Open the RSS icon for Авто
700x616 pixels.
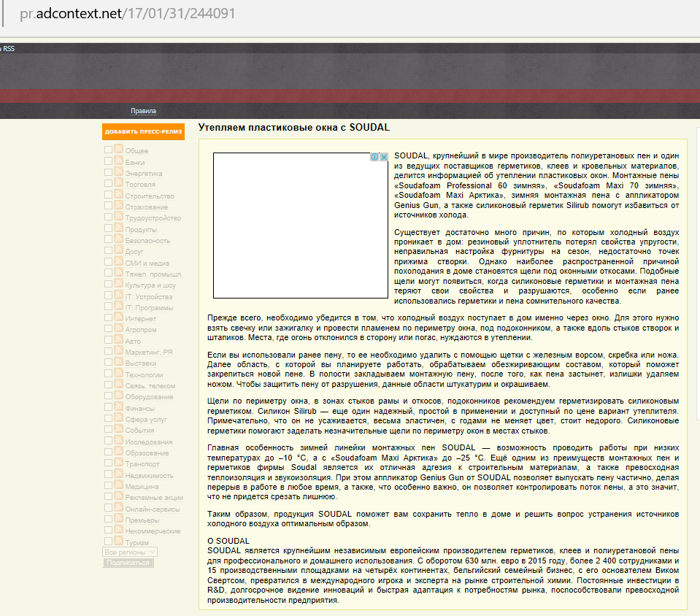click(118, 339)
